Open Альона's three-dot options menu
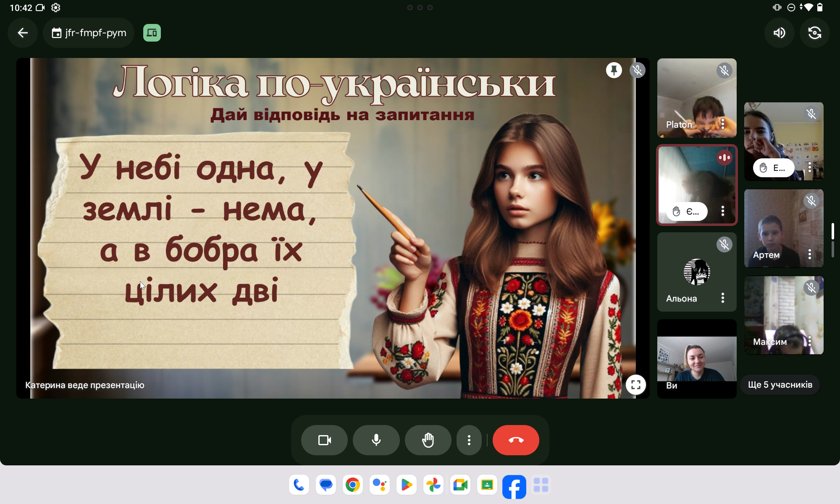Screen dimensions: 840x504 click(x=722, y=298)
